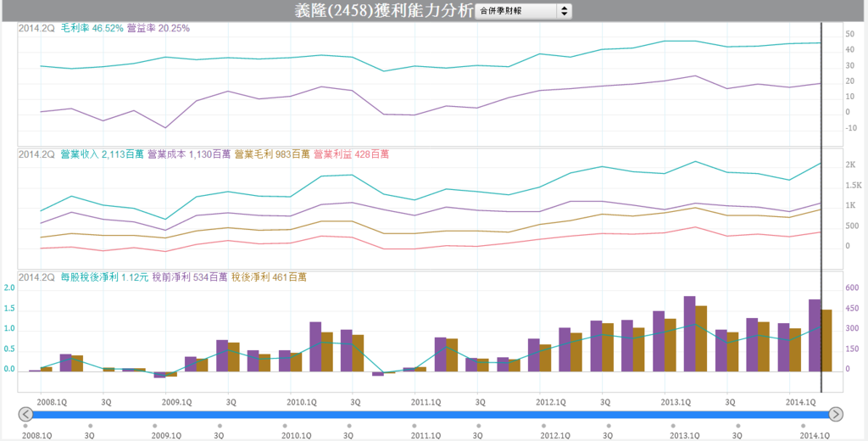The image size is (868, 441).
Task: Click the 2009.1Q marker under the range slider
Action: click(x=167, y=436)
